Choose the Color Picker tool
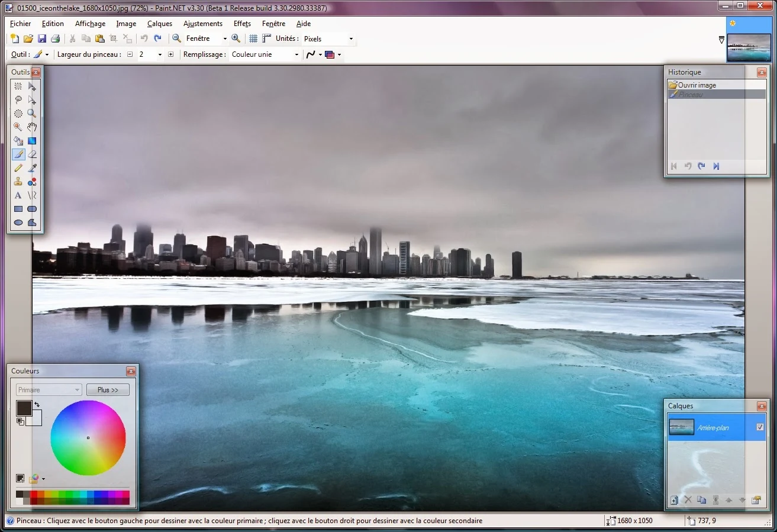The image size is (777, 532). (32, 168)
